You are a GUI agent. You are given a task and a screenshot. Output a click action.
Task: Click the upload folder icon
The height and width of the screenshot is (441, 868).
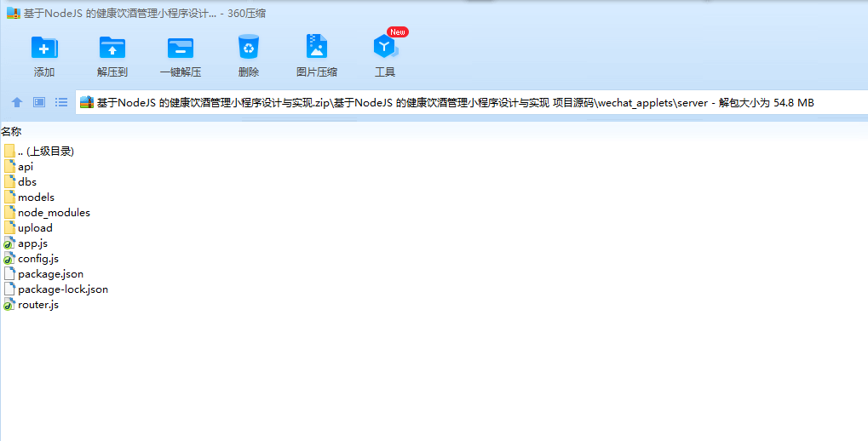click(9, 228)
